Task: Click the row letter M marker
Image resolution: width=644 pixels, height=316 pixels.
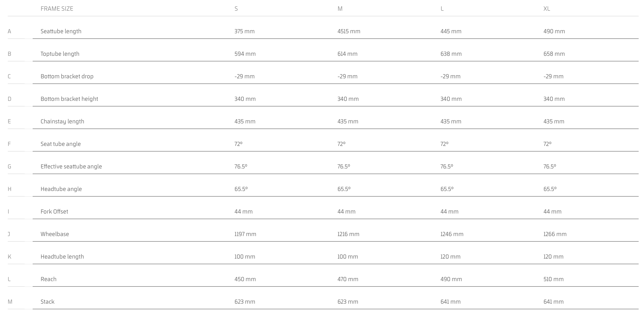Action: point(10,302)
